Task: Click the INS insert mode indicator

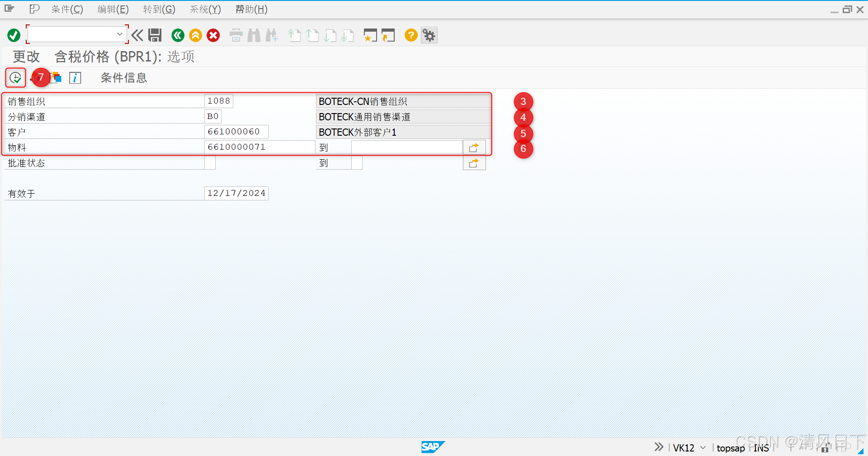Action: [x=761, y=448]
